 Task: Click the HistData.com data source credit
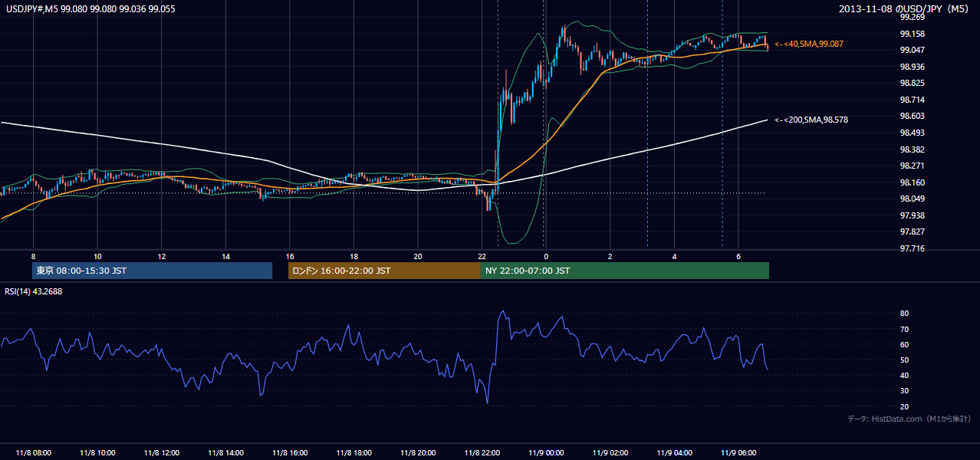[909, 419]
